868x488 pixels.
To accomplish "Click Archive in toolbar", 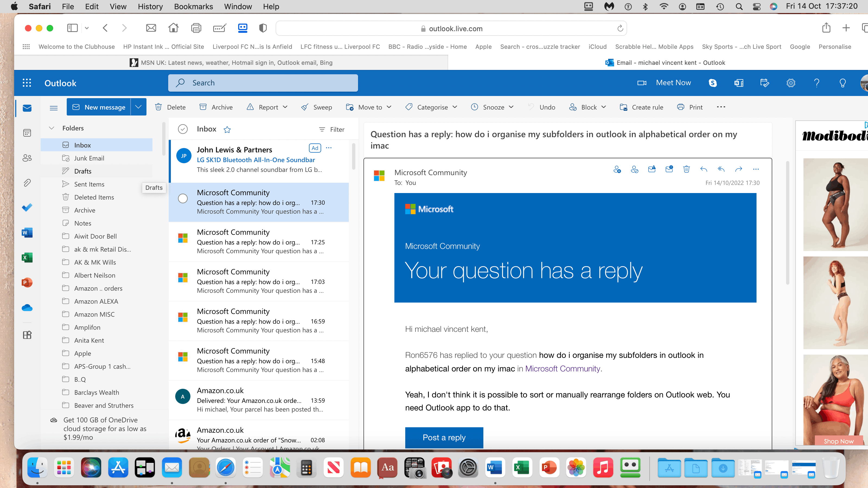I will 216,107.
